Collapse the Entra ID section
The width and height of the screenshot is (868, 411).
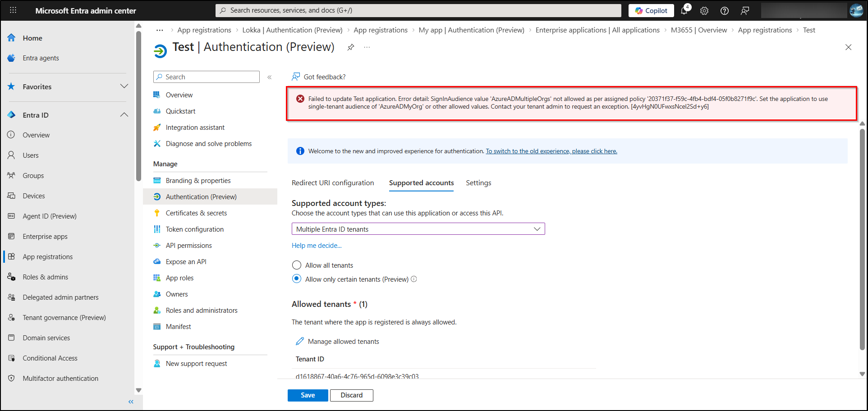click(x=124, y=115)
